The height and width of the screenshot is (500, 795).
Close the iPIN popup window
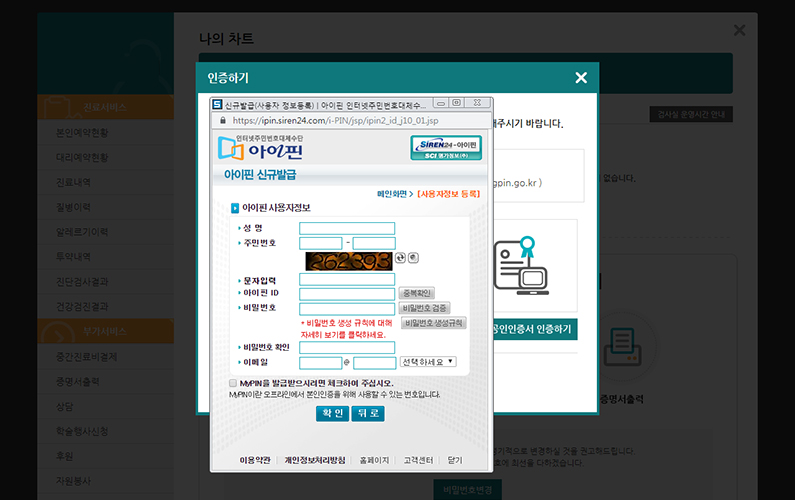coord(477,103)
